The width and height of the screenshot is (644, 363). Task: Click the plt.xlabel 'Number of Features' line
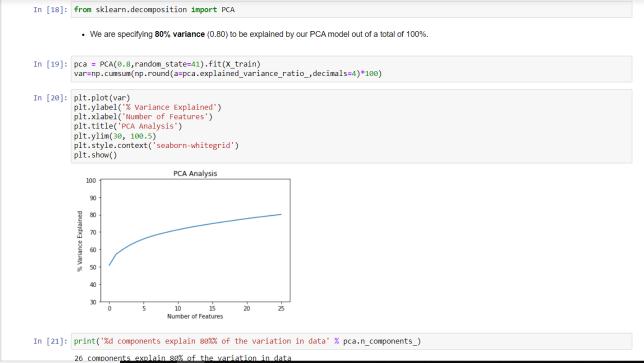143,117
